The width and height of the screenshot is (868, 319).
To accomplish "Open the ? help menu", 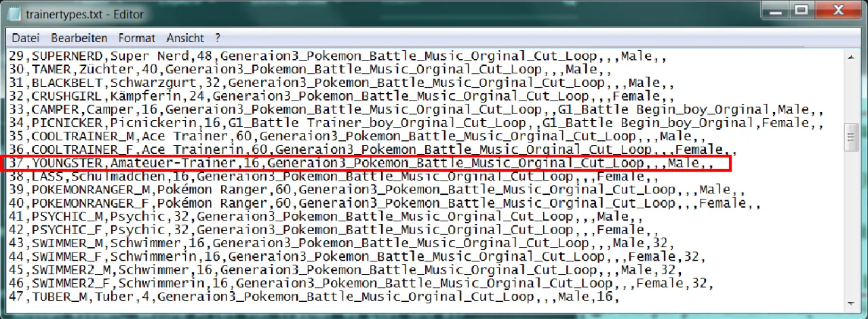I will [218, 38].
